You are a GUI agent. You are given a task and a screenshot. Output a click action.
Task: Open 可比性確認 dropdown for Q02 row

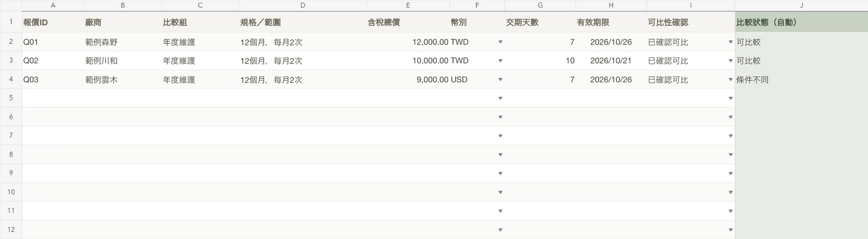[730, 61]
